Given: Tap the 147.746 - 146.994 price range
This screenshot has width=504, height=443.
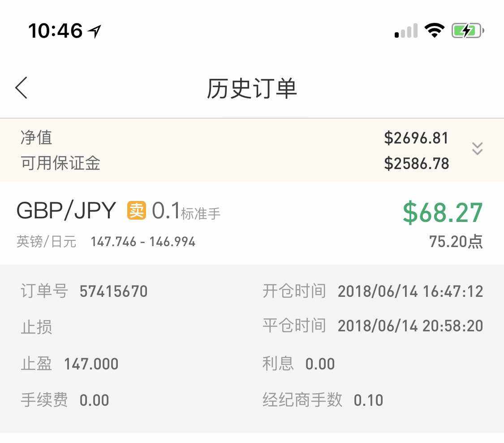Looking at the screenshot, I should [143, 242].
